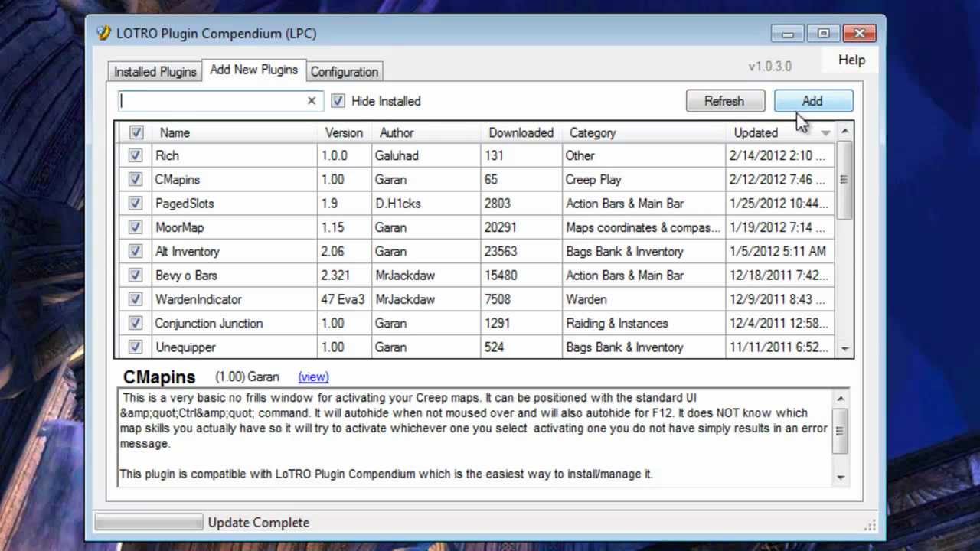
Task: Click the plugin list vertical scrollbar thumb
Action: (844, 180)
